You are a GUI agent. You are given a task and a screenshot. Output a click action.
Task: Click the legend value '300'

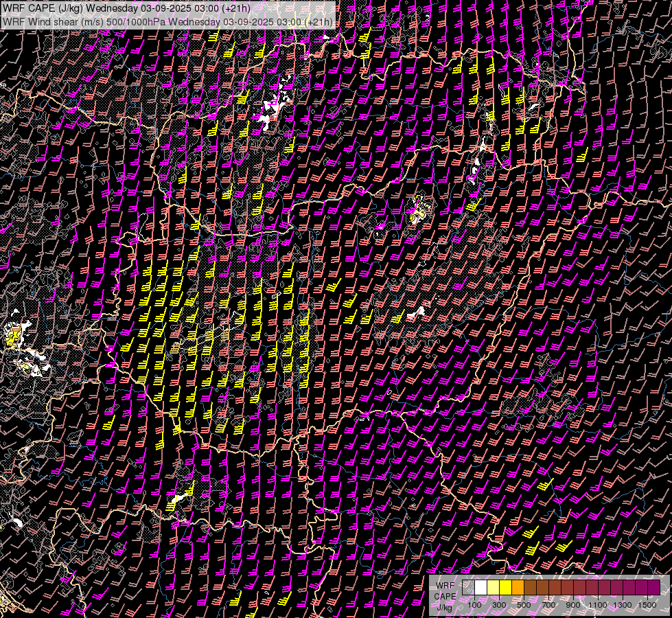coord(499,605)
